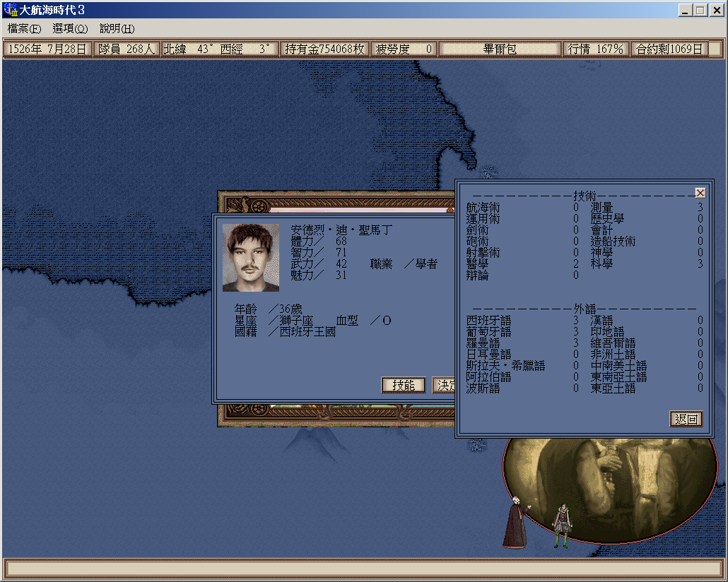Click the 持有金 gold amount display
Viewport: 728px width, 582px height.
324,49
